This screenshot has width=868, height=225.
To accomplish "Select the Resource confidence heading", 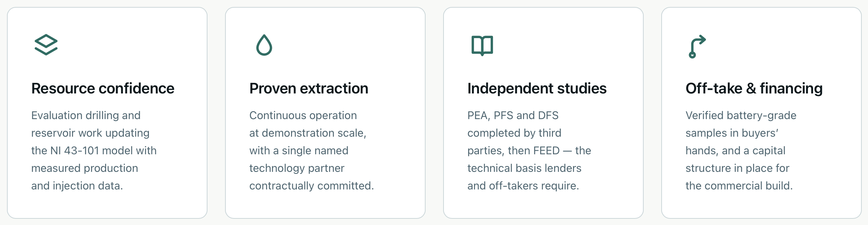I will [x=103, y=88].
